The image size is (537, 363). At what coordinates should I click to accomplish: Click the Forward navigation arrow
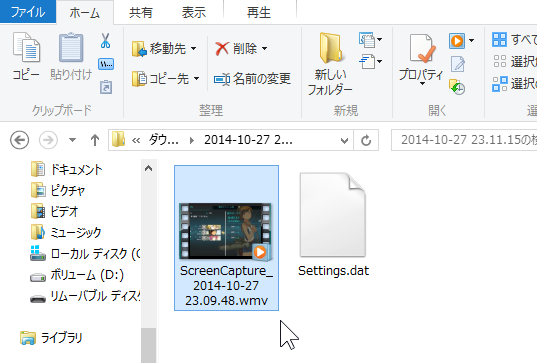[48, 140]
